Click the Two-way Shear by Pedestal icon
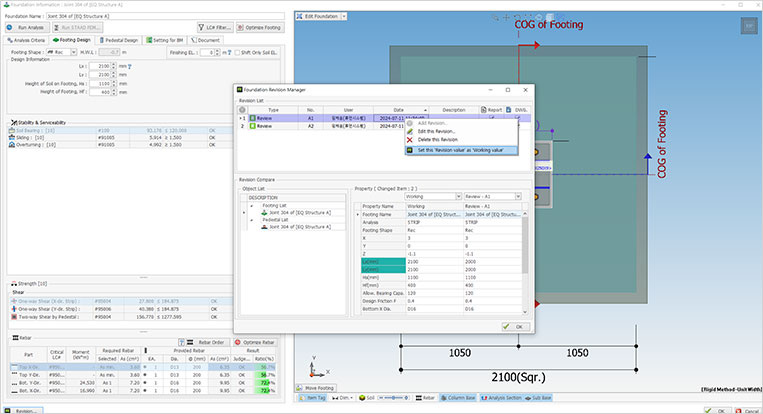Viewport: 763px width, 414px height. point(14,317)
